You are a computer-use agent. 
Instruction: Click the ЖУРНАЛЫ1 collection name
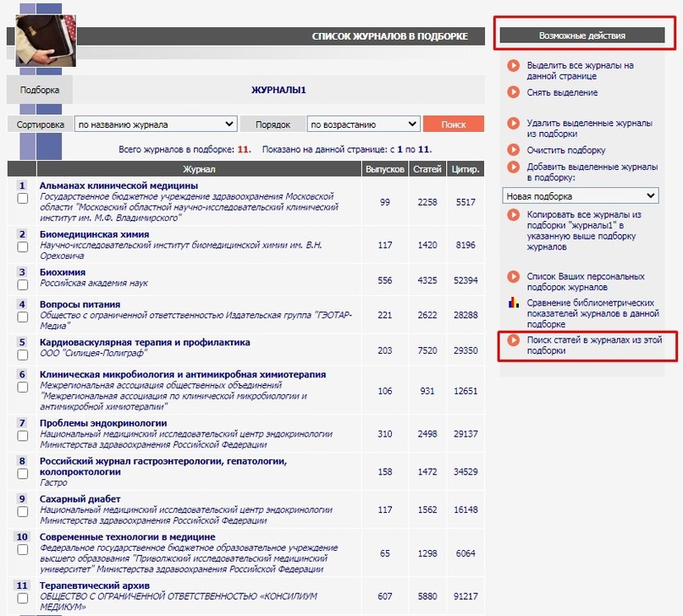tap(278, 90)
